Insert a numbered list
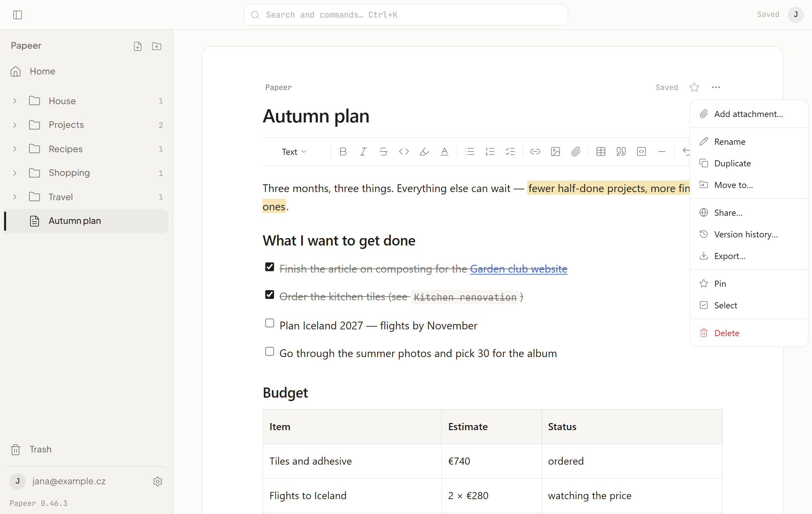The height and width of the screenshot is (514, 812). tap(490, 151)
